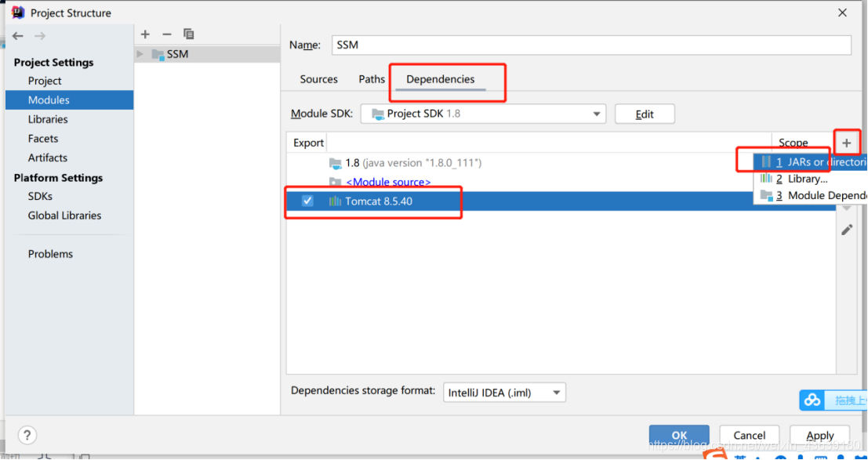Screen dimensions: 868x460
Task: Remove selected module with minus icon
Action: (167, 34)
